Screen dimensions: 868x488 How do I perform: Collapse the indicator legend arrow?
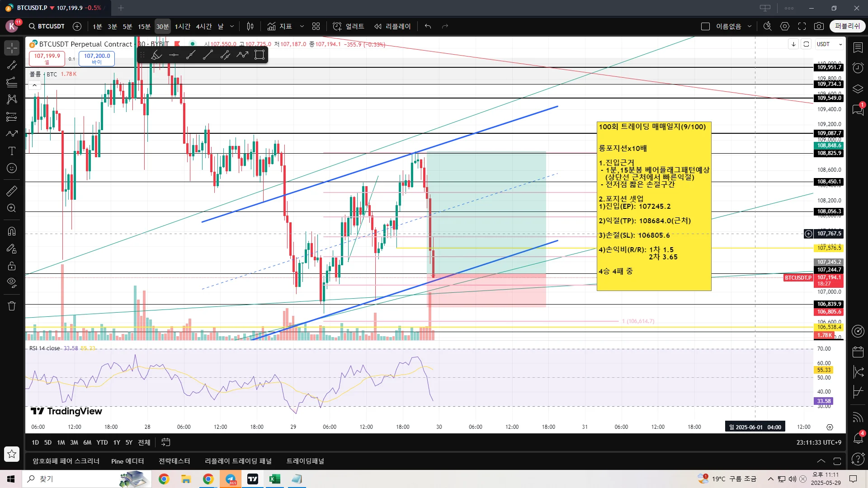click(34, 85)
